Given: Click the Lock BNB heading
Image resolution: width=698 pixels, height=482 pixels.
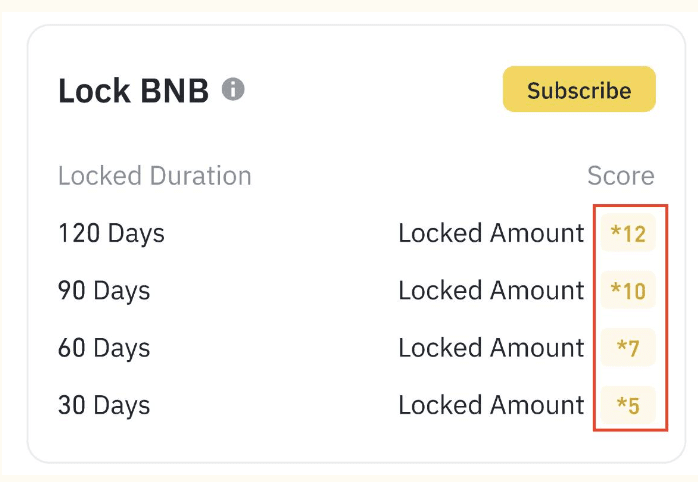Looking at the screenshot, I should 133,91.
